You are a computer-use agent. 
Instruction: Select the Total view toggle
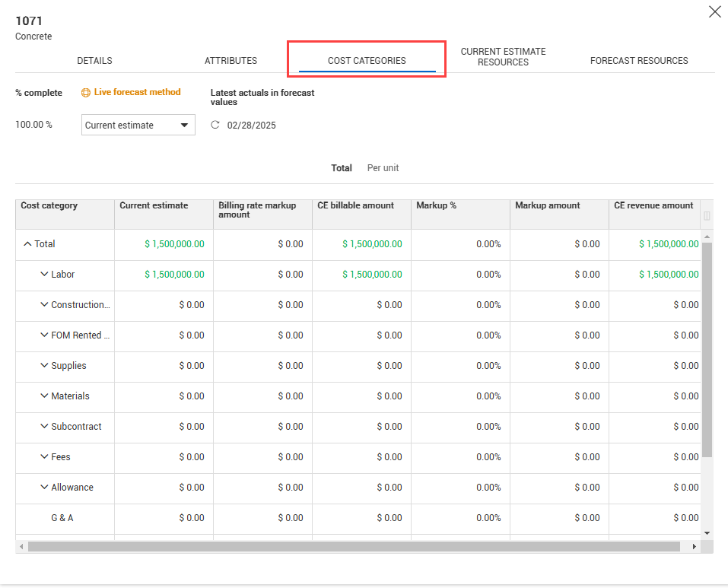coord(342,168)
